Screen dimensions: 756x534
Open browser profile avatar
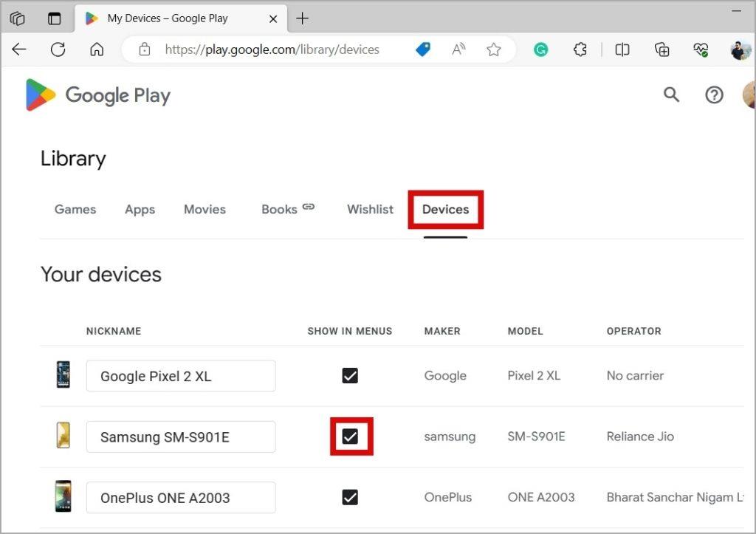pyautogui.click(x=740, y=49)
